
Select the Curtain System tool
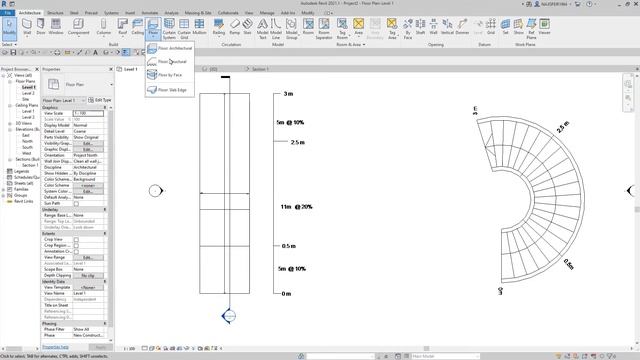pyautogui.click(x=169, y=29)
